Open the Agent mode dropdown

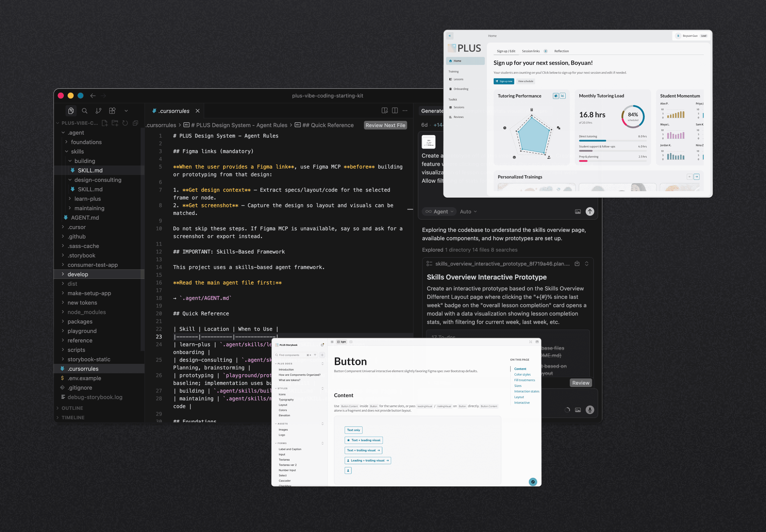[x=439, y=211]
